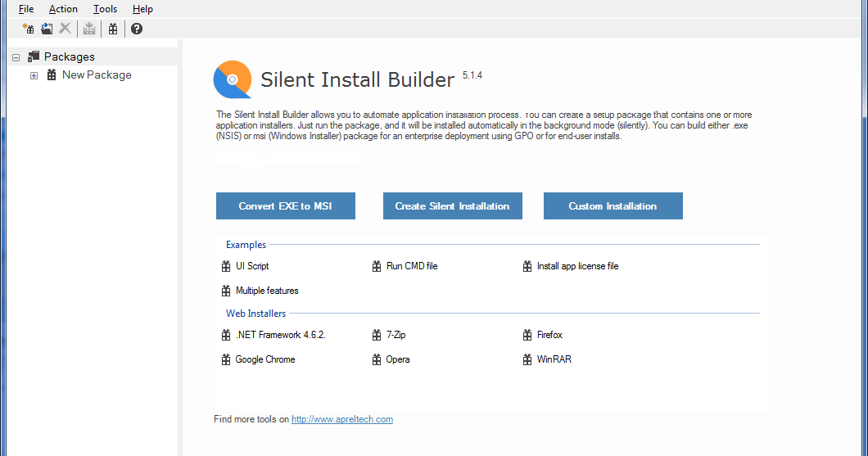Click the icon beside Multiple features
Viewport: 868px width, 456px height.
[x=226, y=291]
